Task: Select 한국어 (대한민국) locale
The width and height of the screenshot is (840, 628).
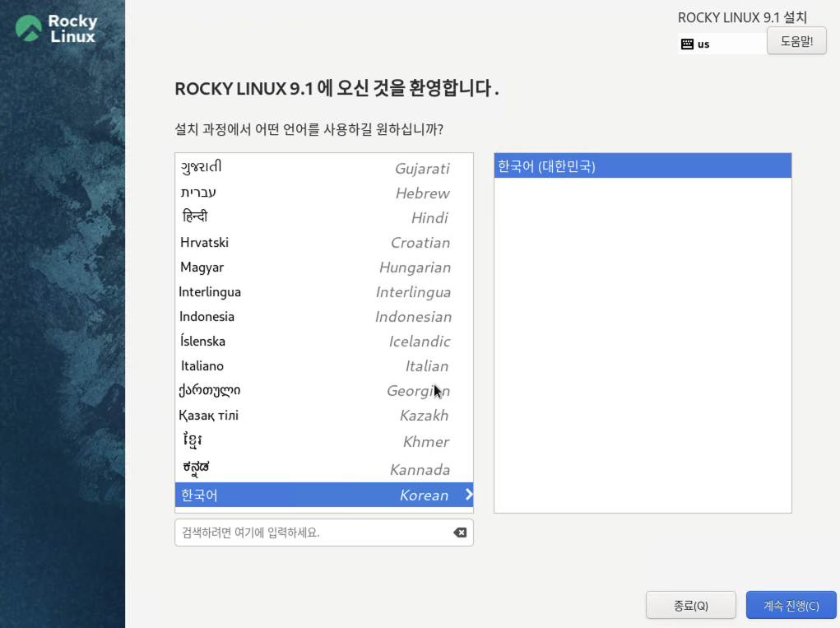Action: point(643,166)
